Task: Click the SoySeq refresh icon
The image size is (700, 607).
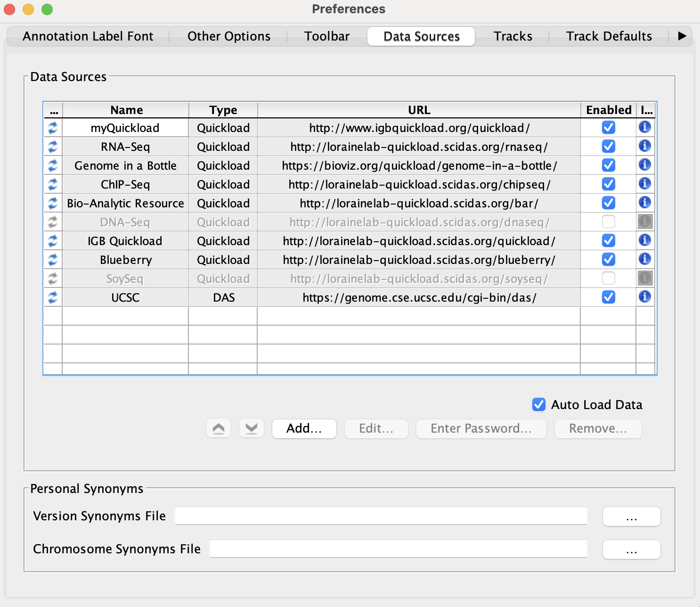Action: point(53,279)
